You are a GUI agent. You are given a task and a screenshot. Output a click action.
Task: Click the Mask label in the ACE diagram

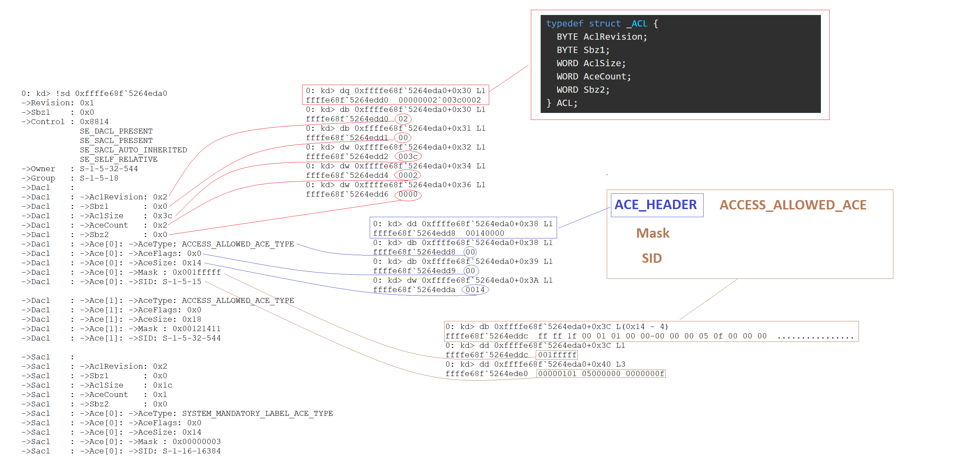652,233
